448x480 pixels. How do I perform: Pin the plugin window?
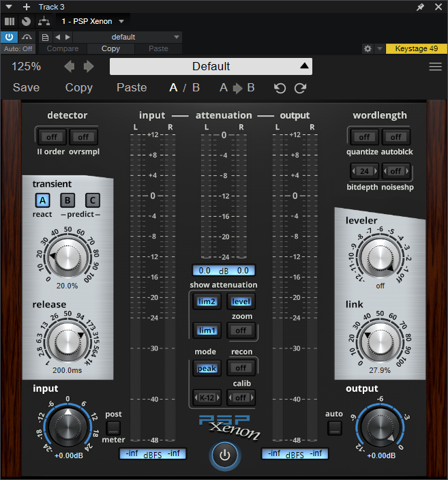(421, 7)
